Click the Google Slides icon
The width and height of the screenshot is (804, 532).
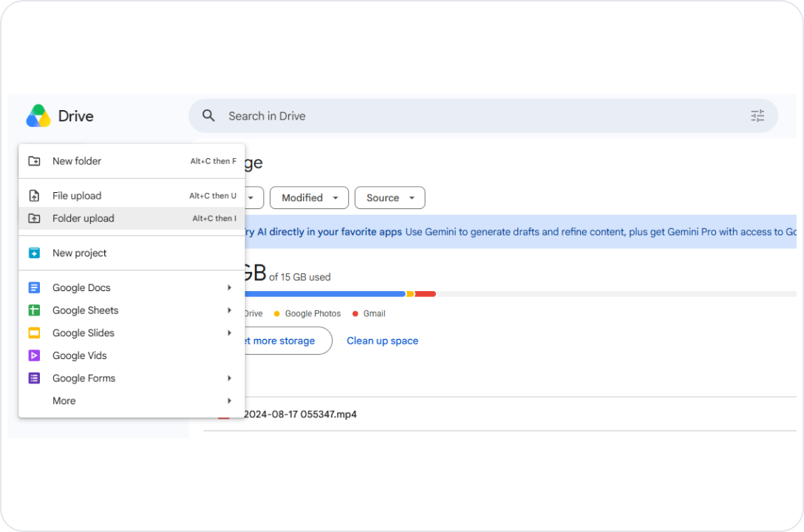(34, 333)
